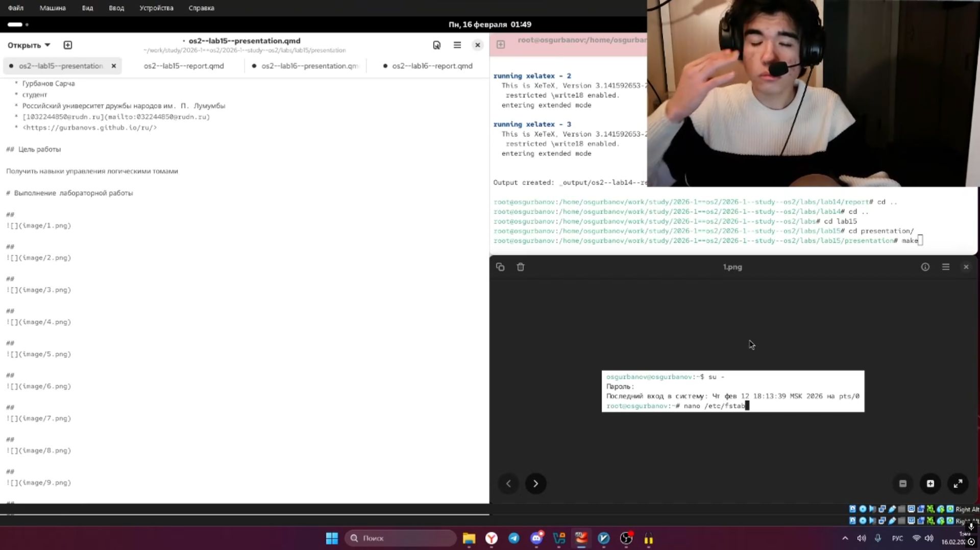Switch to the os2--lab15--report.qmd tab
Screen dimensions: 980x550
pos(184,66)
